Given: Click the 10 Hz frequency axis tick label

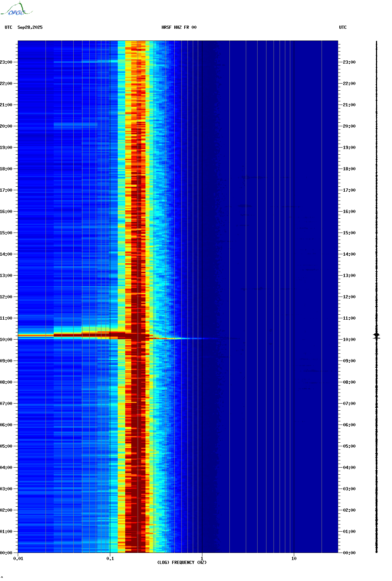Looking at the screenshot, I should pyautogui.click(x=294, y=558).
